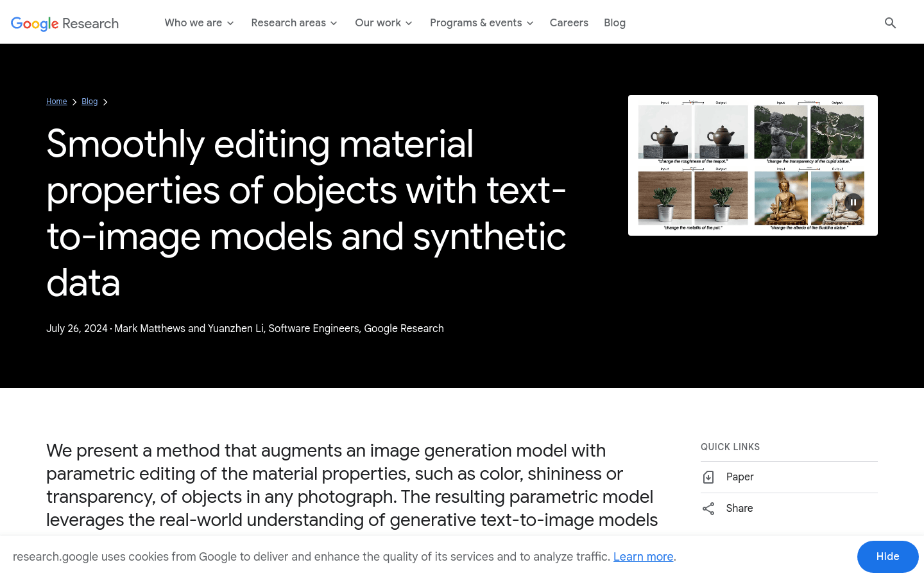Image resolution: width=924 pixels, height=578 pixels.
Task: Expand the Research areas menu
Action: [294, 23]
